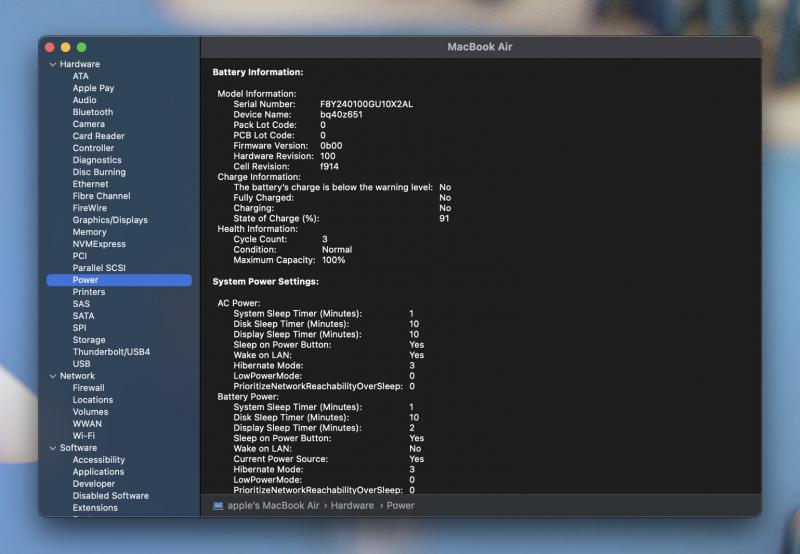The width and height of the screenshot is (800, 554).
Task: Click the highlighted Power sidebar item
Action: pyautogui.click(x=119, y=280)
